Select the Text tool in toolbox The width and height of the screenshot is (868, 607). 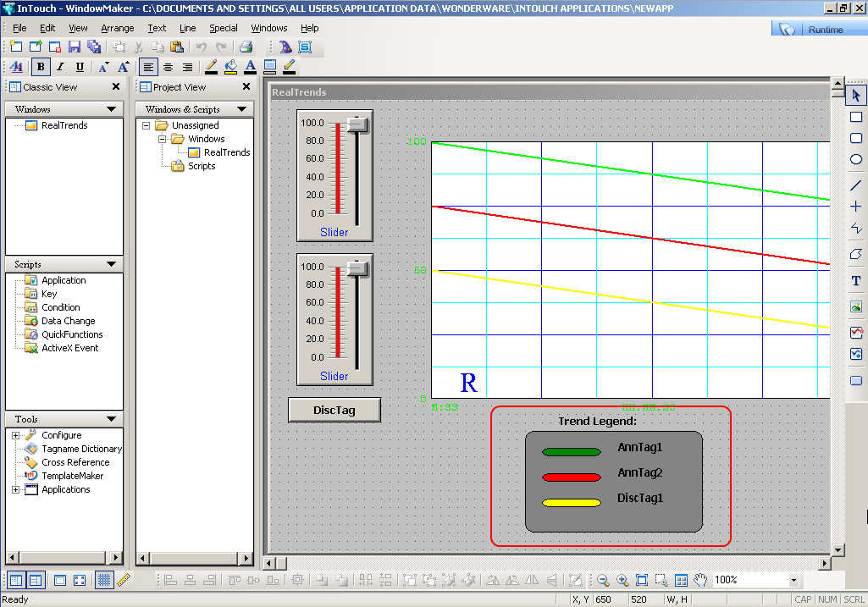pos(856,280)
